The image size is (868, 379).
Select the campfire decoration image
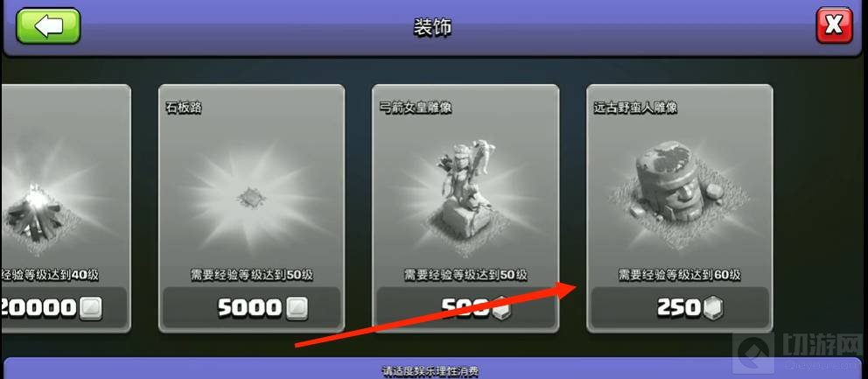[33, 214]
